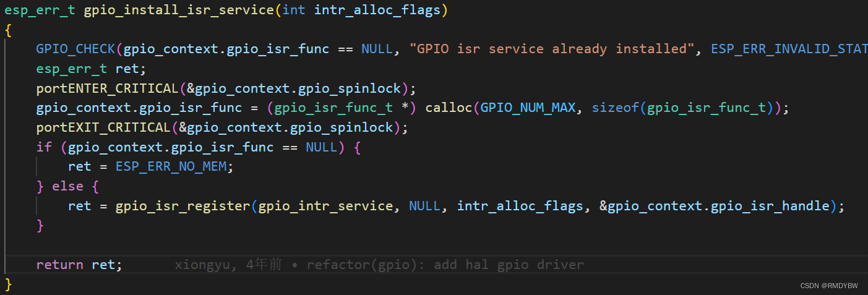This screenshot has height=295, width=868.
Task: Click the calloc function call
Action: click(x=449, y=108)
